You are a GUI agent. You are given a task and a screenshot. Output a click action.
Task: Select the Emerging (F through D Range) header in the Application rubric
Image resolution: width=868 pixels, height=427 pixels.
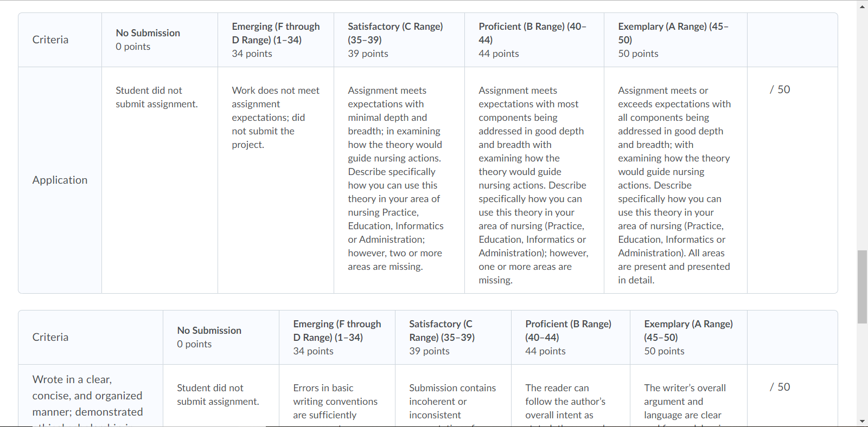[x=276, y=40]
